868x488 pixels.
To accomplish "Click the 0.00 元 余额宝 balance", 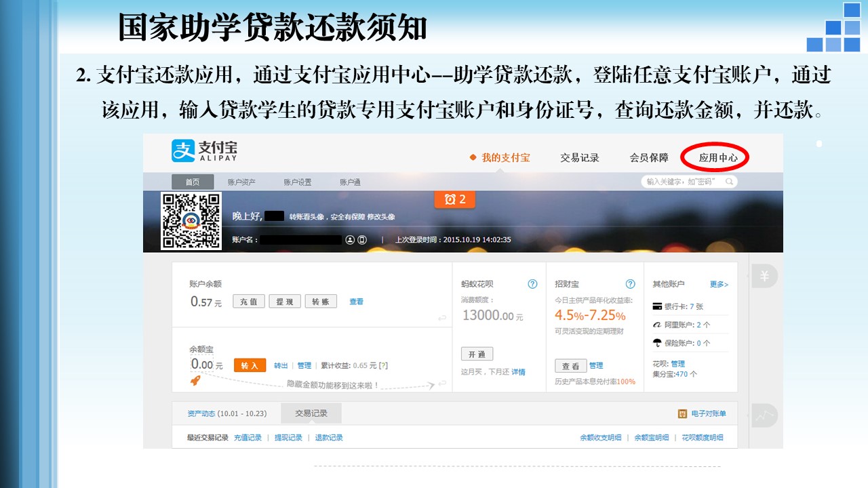I will click(206, 365).
